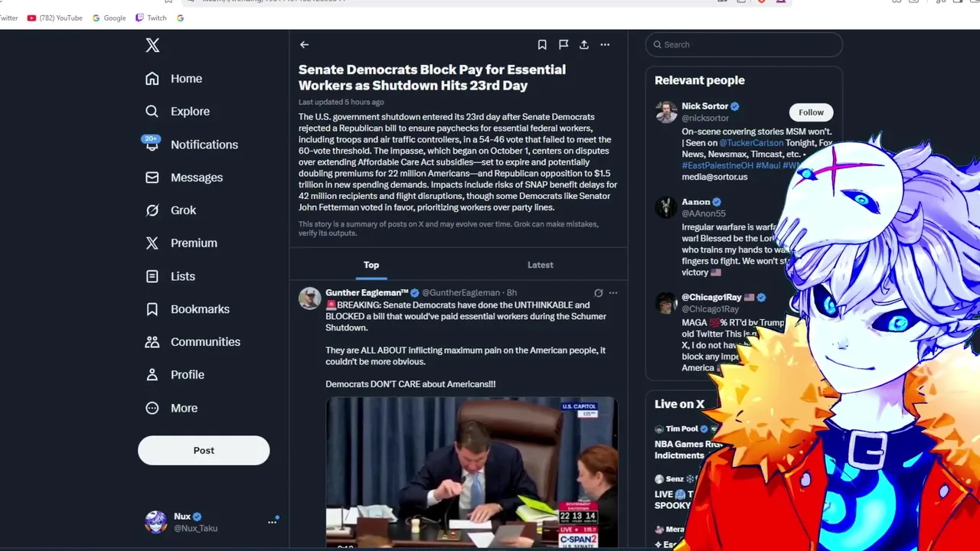Play the C-SPAN Senate video
The width and height of the screenshot is (980, 551).
[472, 472]
